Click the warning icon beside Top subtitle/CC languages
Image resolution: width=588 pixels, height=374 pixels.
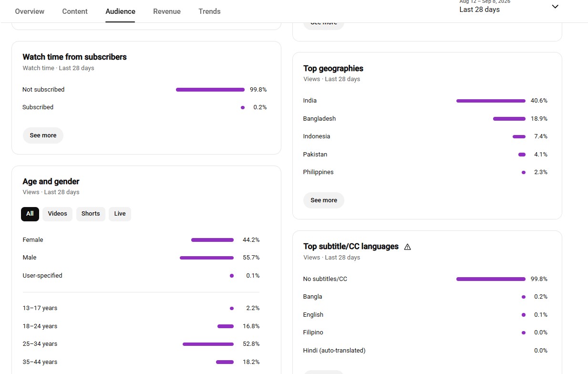click(407, 247)
